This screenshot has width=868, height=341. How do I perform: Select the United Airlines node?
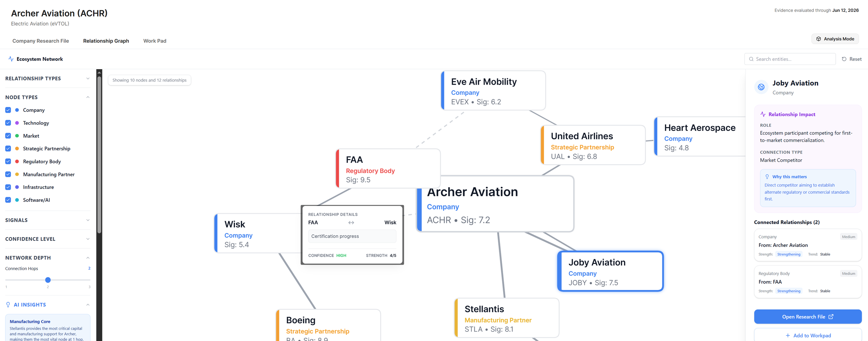[x=593, y=145]
